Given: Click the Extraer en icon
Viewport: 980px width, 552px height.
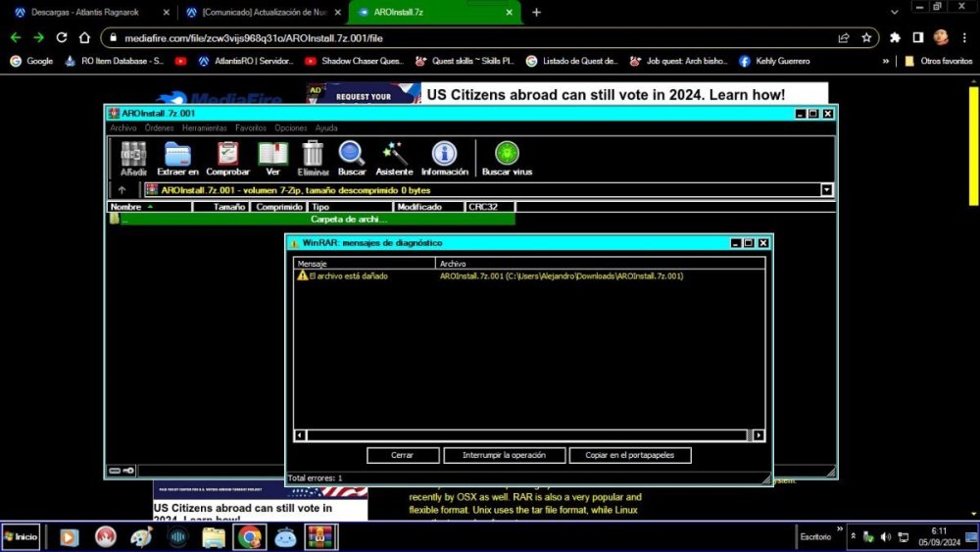Looking at the screenshot, I should click(x=177, y=158).
